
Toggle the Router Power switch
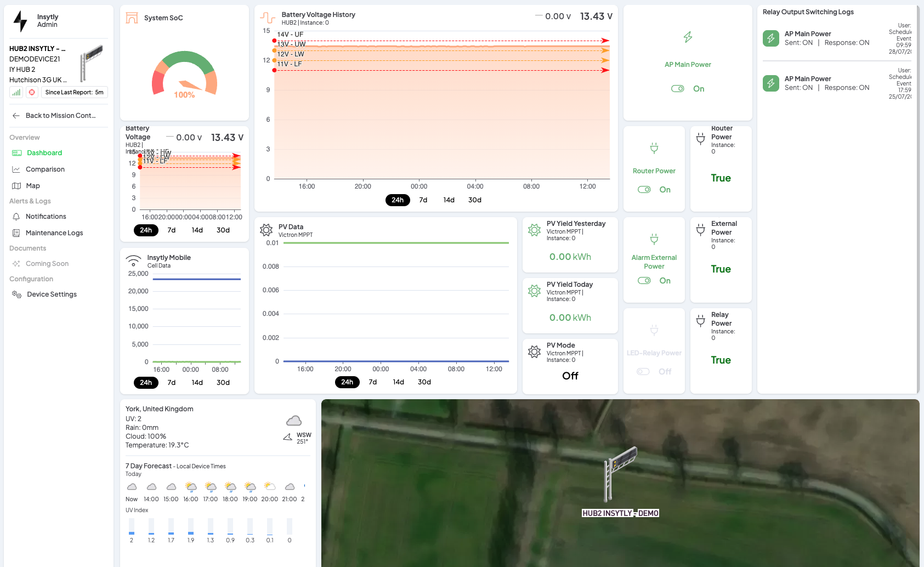(644, 190)
